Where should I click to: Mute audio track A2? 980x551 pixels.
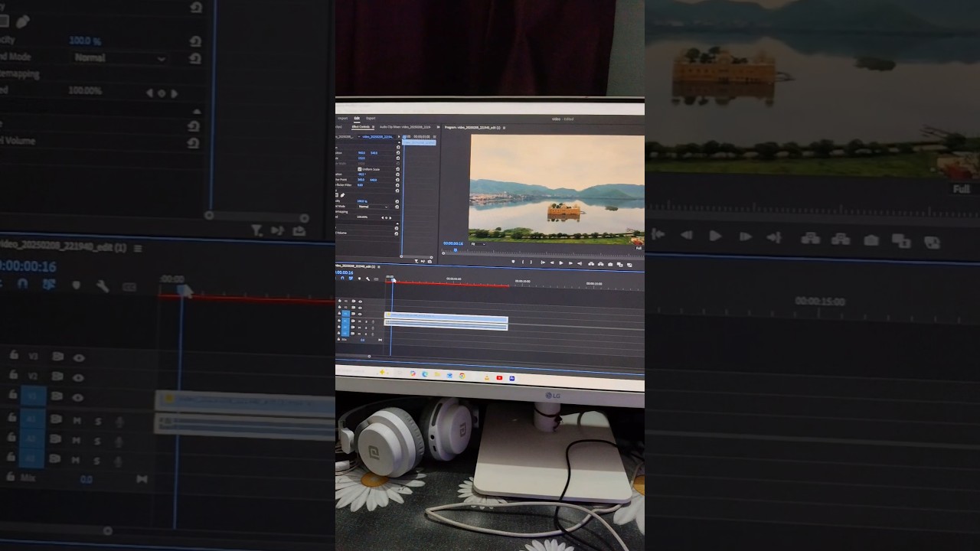[360, 328]
